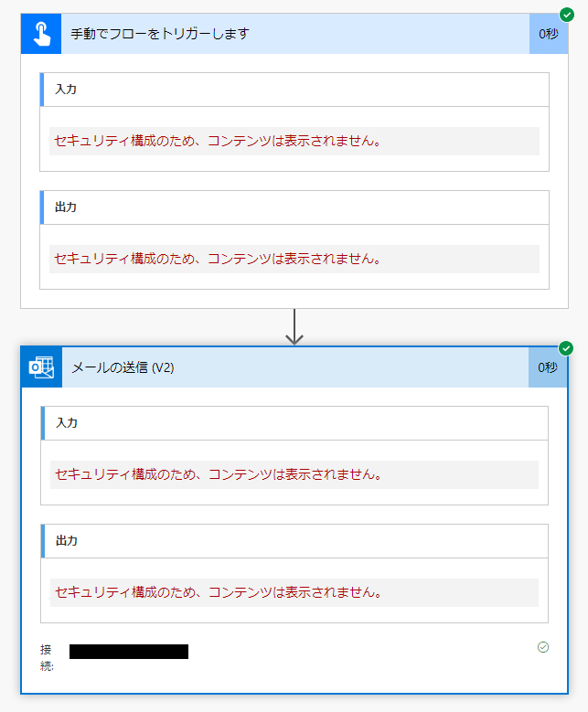588x712 pixels.
Task: Click the 接続 label on the email action
Action: [47, 657]
